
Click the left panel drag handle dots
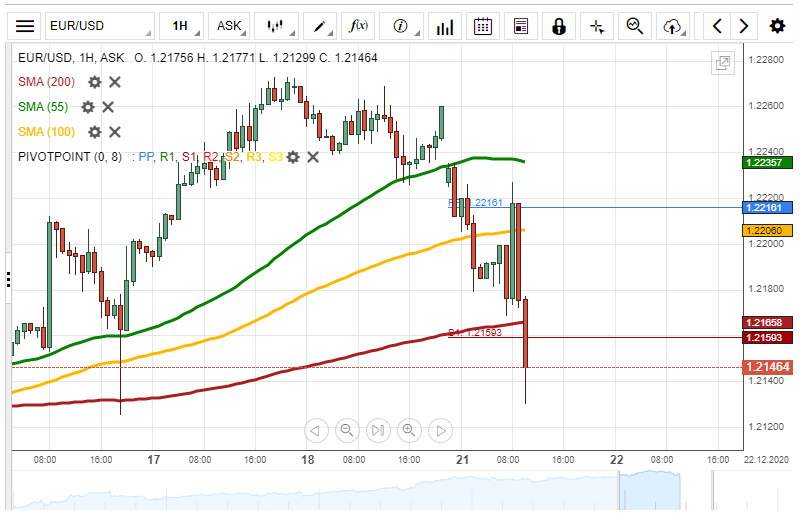(x=9, y=279)
